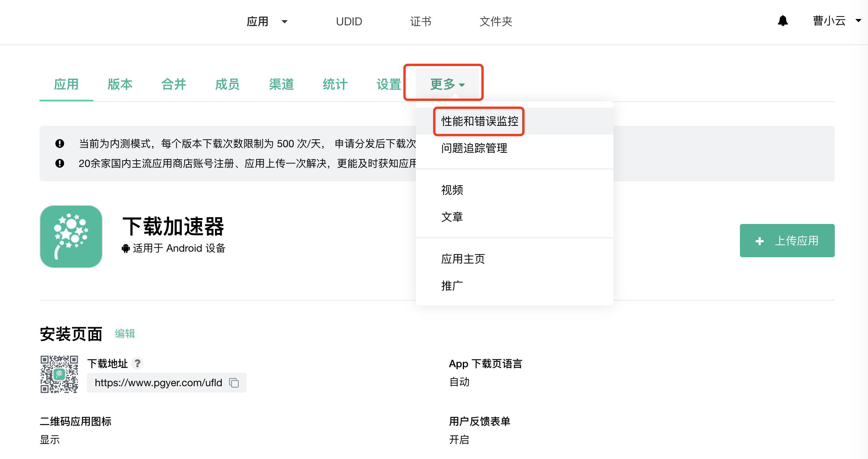Open 视频 from the more menu

pyautogui.click(x=452, y=190)
